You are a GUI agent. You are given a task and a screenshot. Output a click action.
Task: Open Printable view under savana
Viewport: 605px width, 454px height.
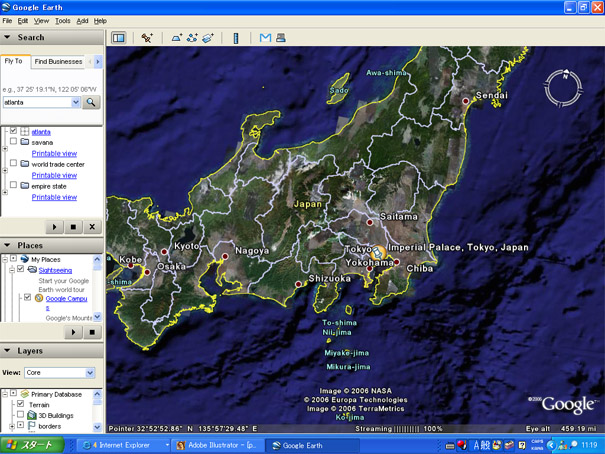(54, 154)
